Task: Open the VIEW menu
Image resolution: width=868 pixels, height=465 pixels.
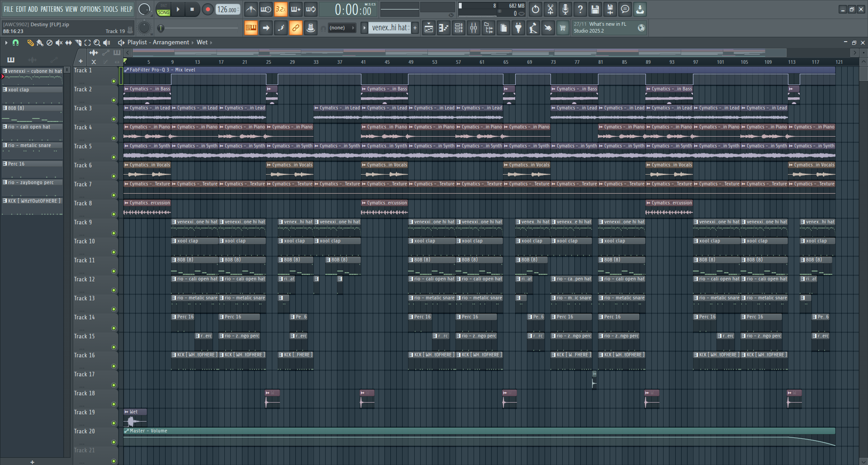Action: point(71,9)
